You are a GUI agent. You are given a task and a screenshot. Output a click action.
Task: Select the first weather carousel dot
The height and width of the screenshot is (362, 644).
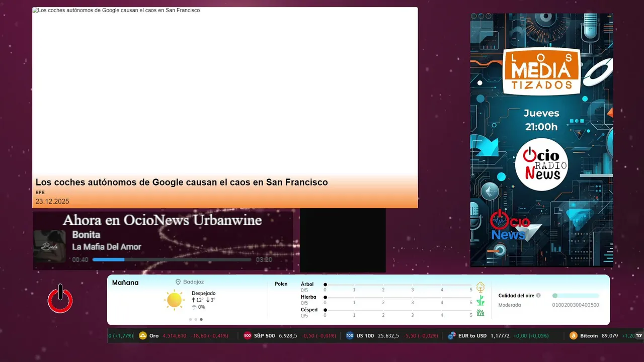(x=191, y=319)
